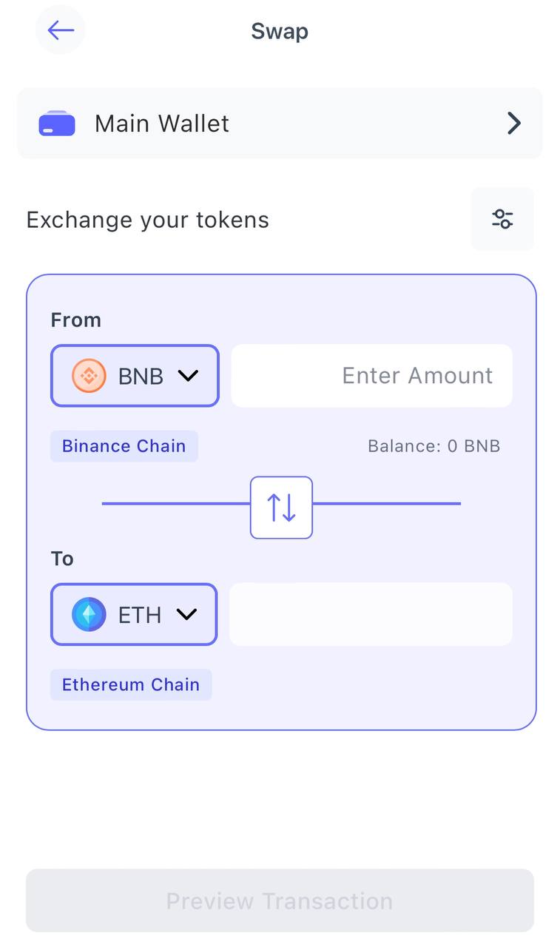Activate the transaction settings control
This screenshot has height=947, width=560.
[502, 219]
